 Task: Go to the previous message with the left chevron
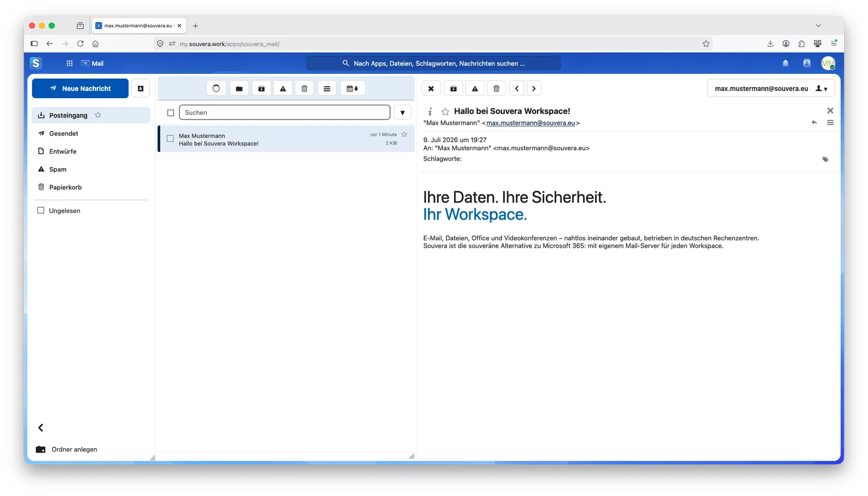[x=517, y=88]
